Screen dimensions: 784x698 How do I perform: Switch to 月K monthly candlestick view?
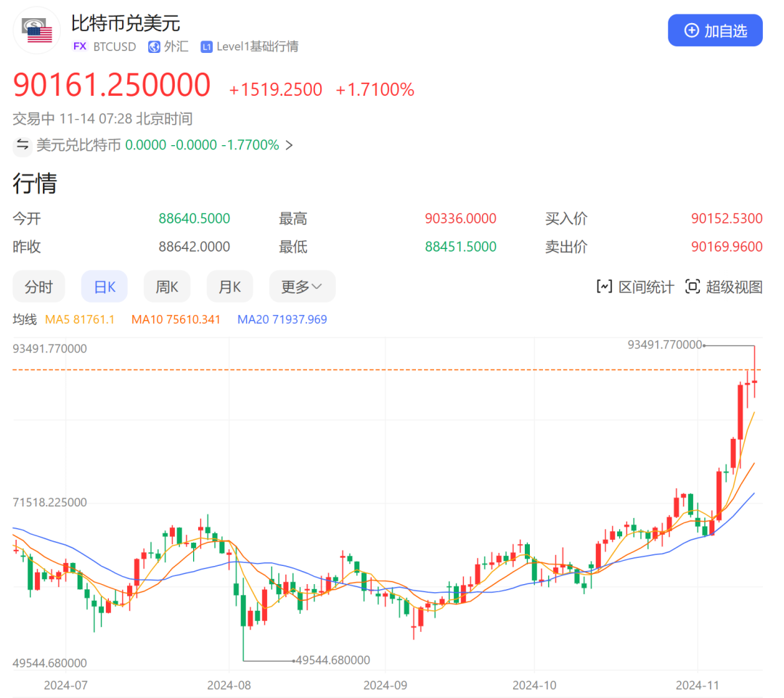click(x=229, y=287)
